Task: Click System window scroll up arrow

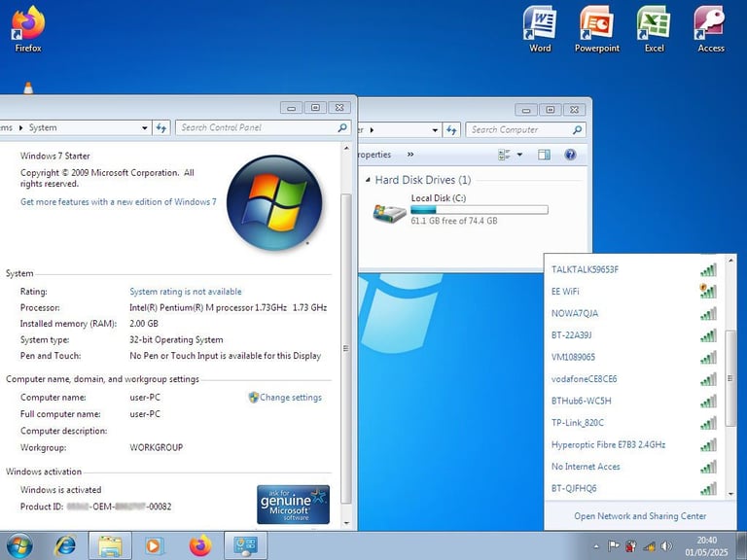Action: click(346, 149)
